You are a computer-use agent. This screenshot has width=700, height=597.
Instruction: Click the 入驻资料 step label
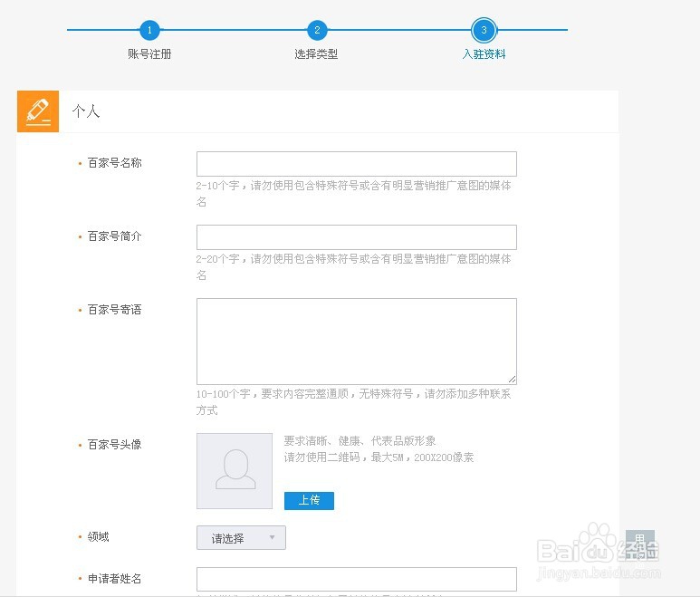coord(484,54)
